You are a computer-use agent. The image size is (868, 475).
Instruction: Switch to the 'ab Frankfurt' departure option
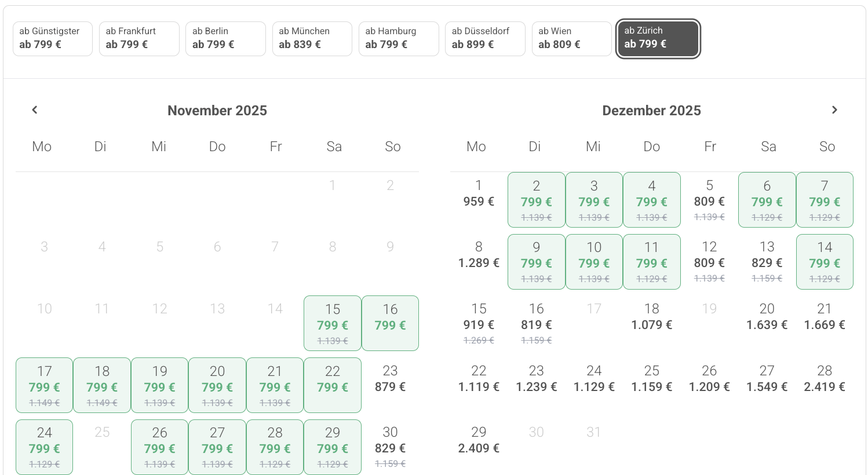point(139,38)
